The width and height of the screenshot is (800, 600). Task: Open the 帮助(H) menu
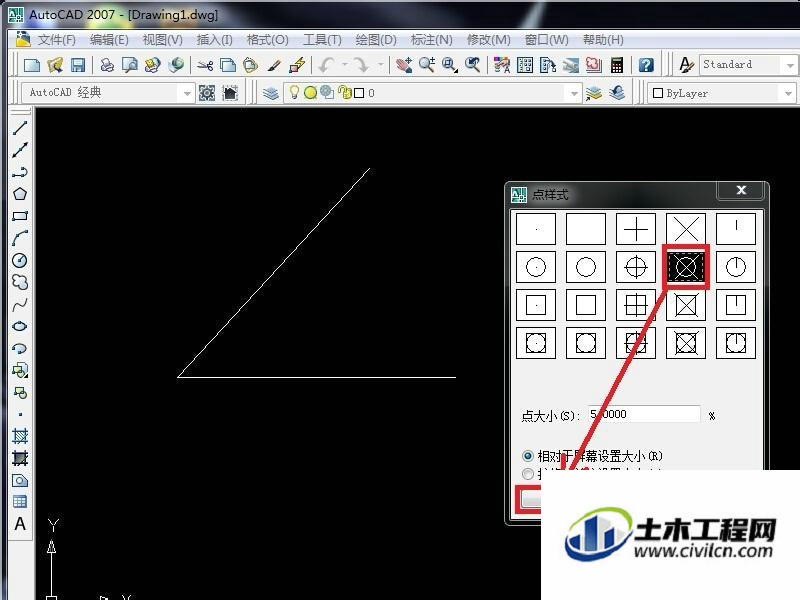[x=603, y=39]
